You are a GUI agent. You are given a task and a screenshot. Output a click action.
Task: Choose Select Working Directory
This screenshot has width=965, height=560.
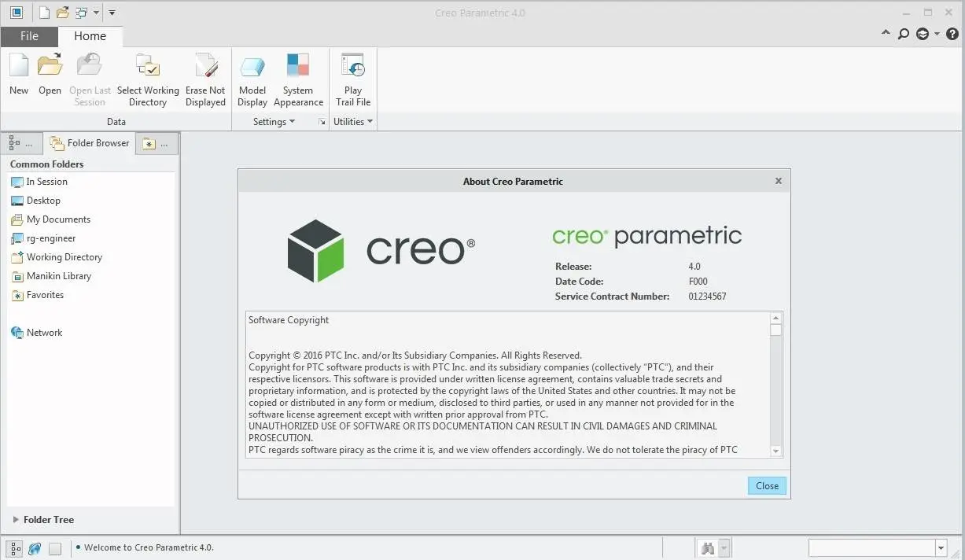[x=148, y=79]
